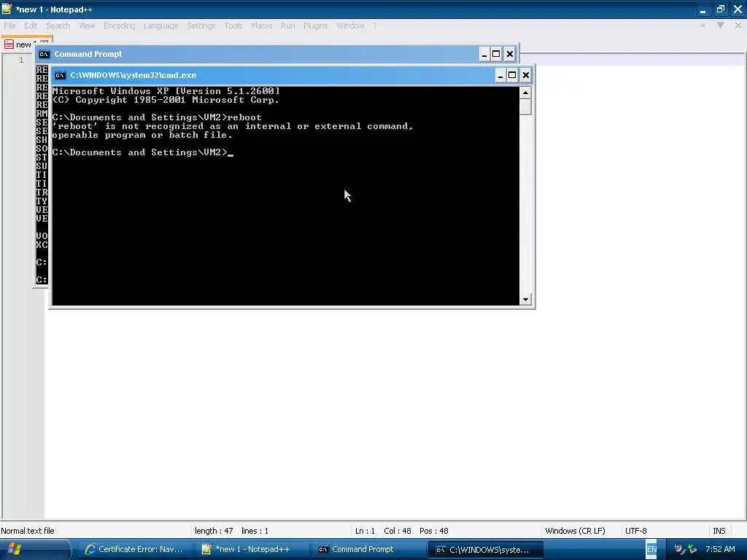
Task: Open the Language menu
Action: (161, 26)
